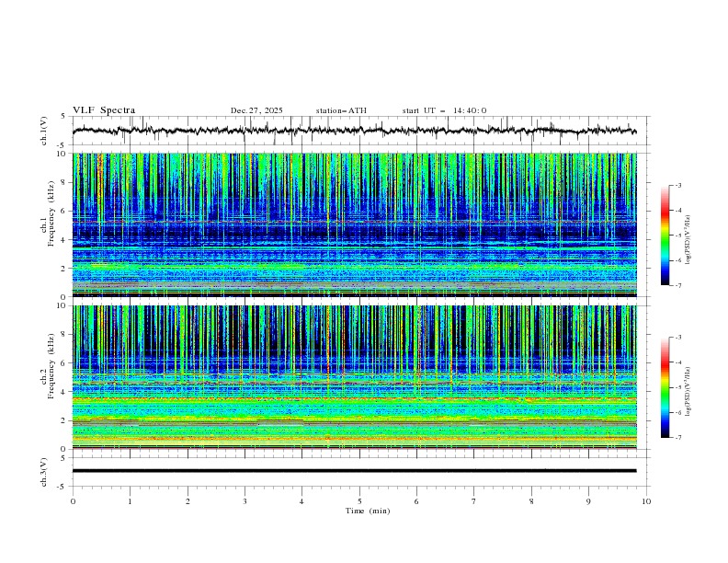Image resolution: width=728 pixels, height=563 pixels.
Task: Click the "6" kHz tick of the ch.1 spectrogram
Action: point(64,211)
